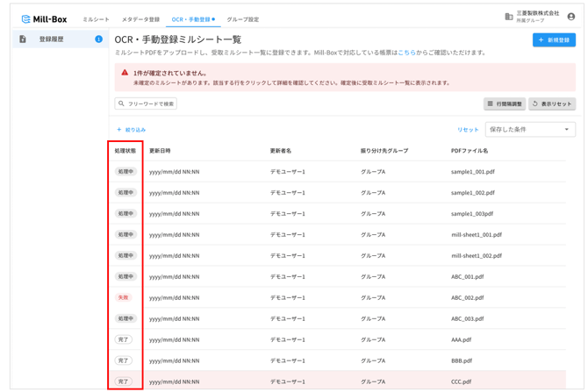Click the 完了 badge for BBB.pdf
Viewport: 588px width, 392px height.
click(x=124, y=360)
